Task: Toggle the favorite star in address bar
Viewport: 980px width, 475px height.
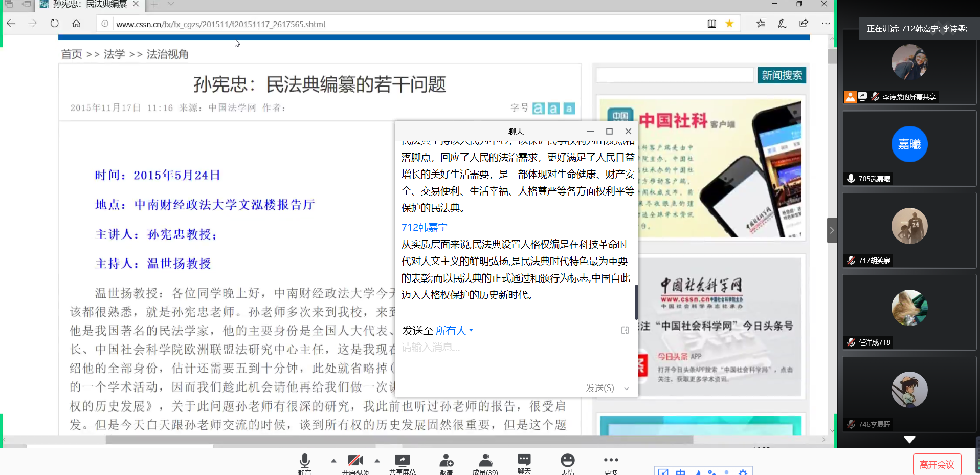Action: tap(729, 24)
